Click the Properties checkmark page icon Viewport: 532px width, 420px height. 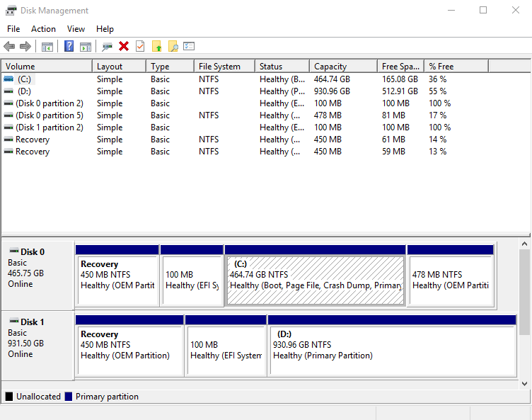click(140, 46)
